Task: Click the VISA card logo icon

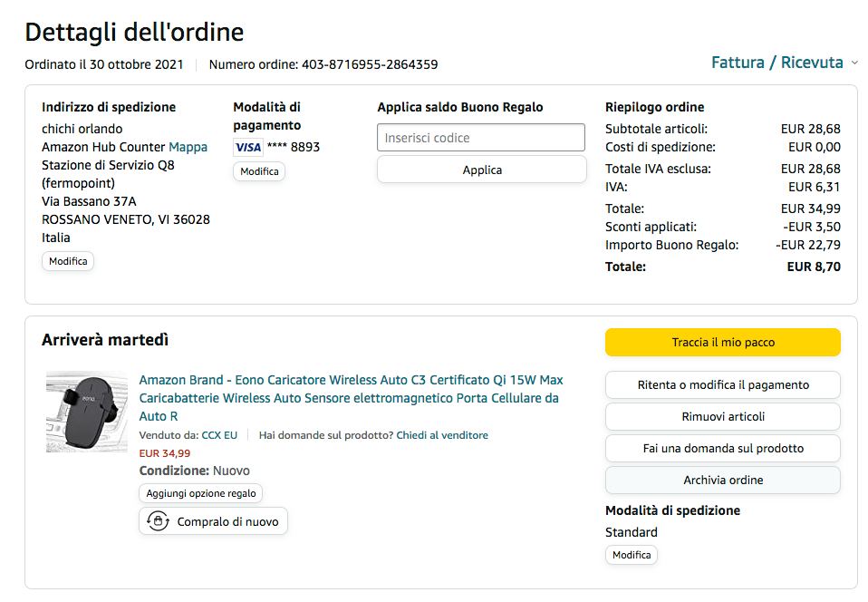Action: pyautogui.click(x=247, y=147)
